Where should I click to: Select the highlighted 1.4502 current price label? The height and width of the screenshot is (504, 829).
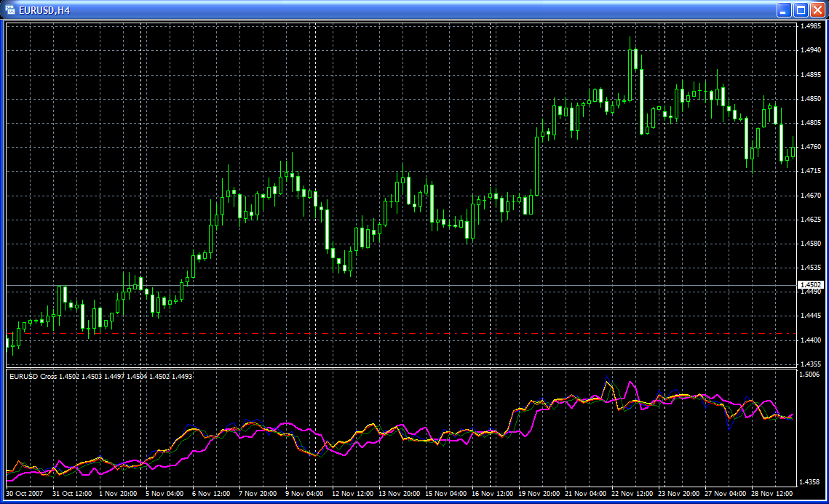tap(810, 284)
